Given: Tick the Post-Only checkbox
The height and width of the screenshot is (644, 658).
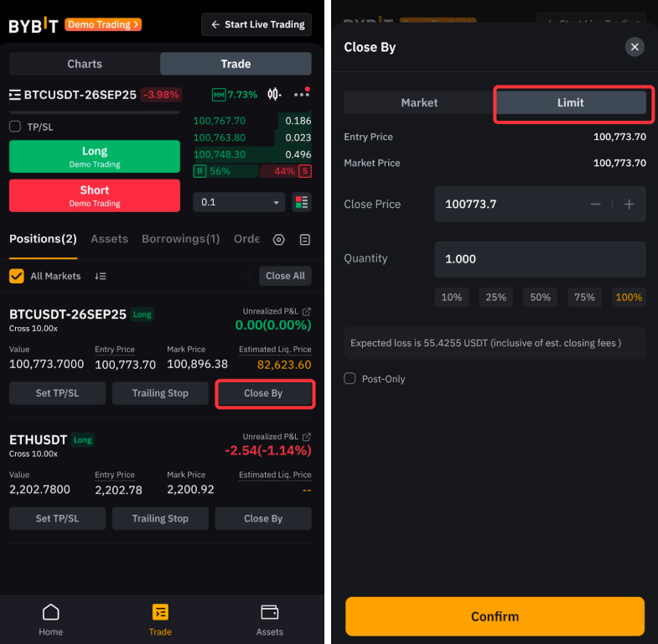Looking at the screenshot, I should pos(350,379).
